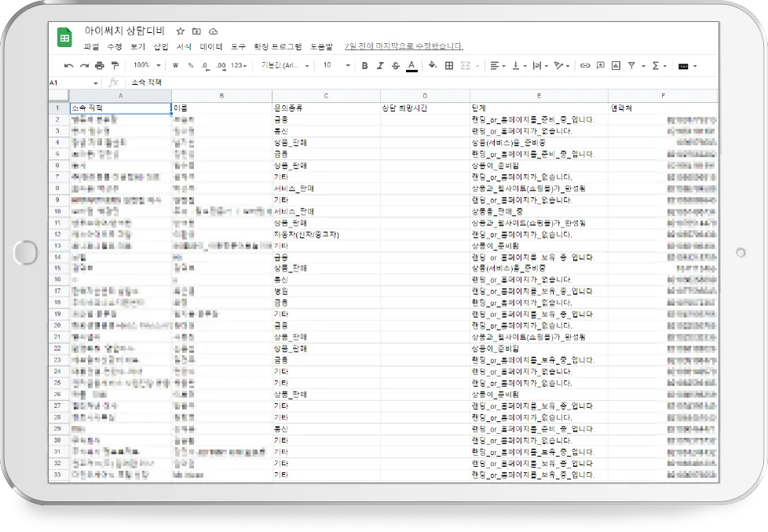The image size is (768, 532).
Task: Select column E header
Action: click(x=539, y=96)
